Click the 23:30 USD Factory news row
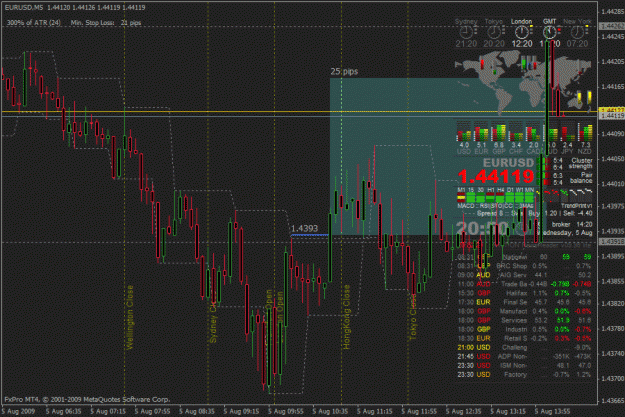Viewport: 625px width, 417px height. (x=525, y=375)
